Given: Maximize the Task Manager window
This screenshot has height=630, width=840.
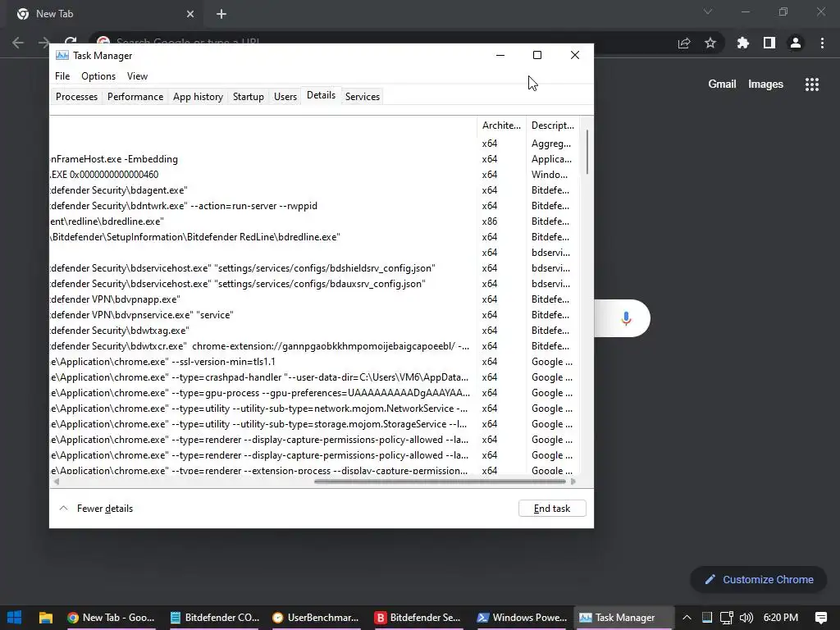Looking at the screenshot, I should pyautogui.click(x=537, y=55).
